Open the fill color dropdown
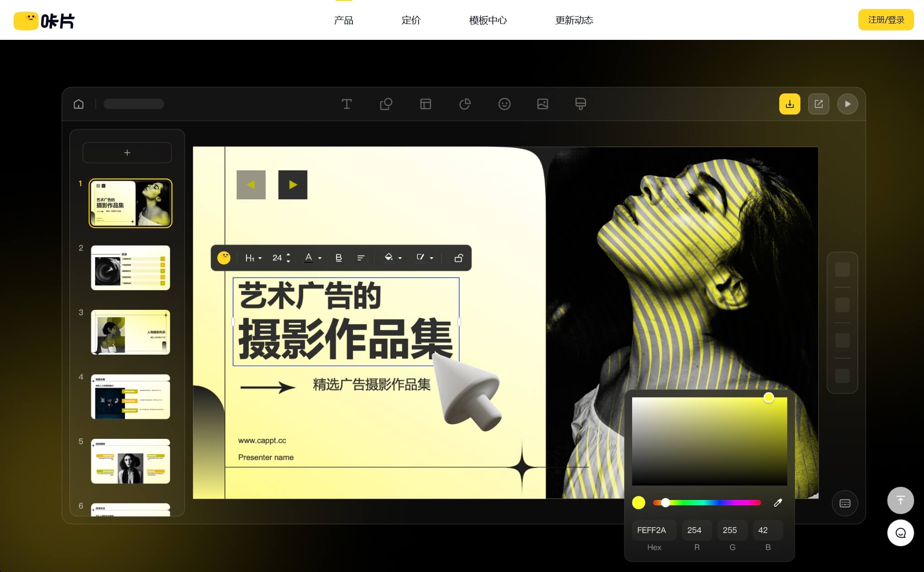The image size is (924, 572). click(393, 258)
